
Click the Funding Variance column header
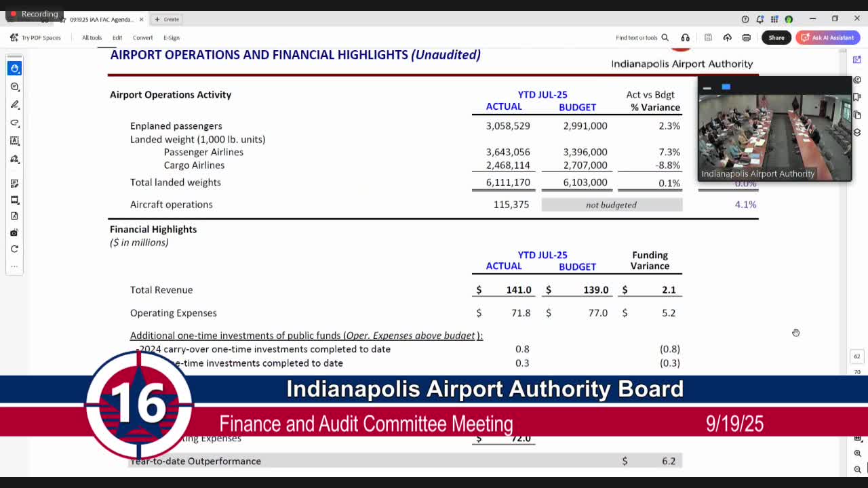click(x=650, y=260)
